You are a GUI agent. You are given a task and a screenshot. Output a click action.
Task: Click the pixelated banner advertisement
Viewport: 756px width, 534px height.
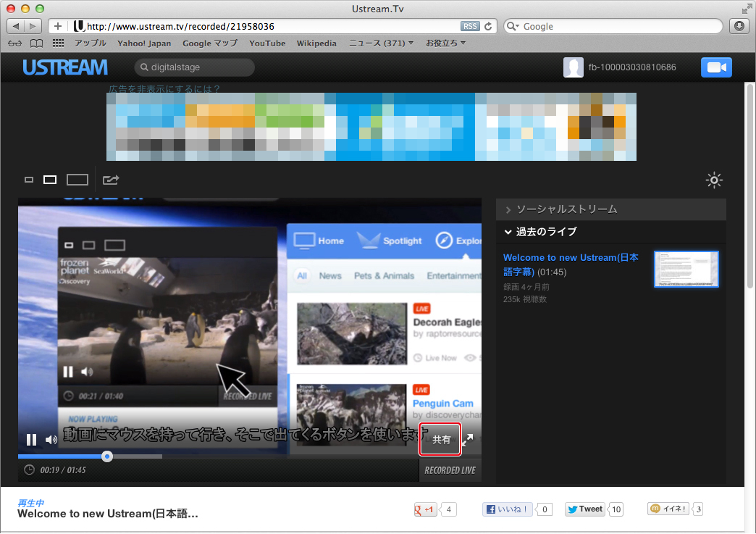point(371,127)
